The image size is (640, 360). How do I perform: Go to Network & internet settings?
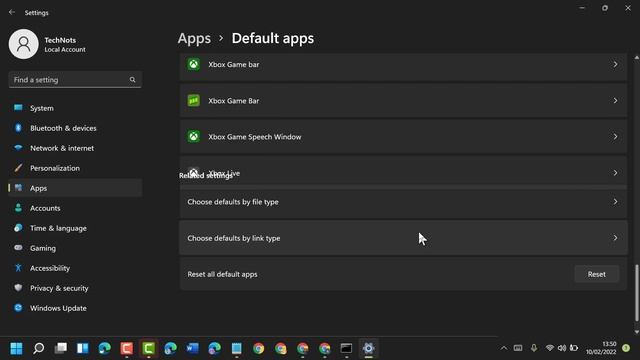(75, 148)
